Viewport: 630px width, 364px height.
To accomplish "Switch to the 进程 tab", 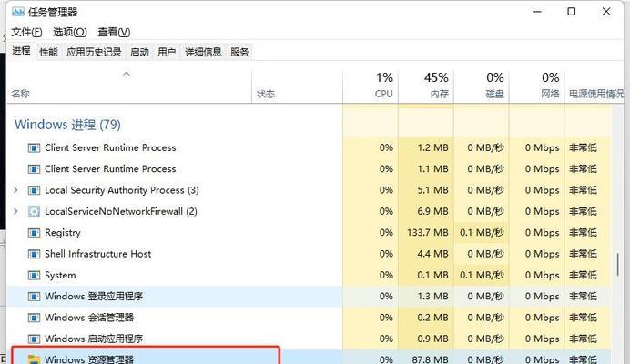I will pos(21,51).
